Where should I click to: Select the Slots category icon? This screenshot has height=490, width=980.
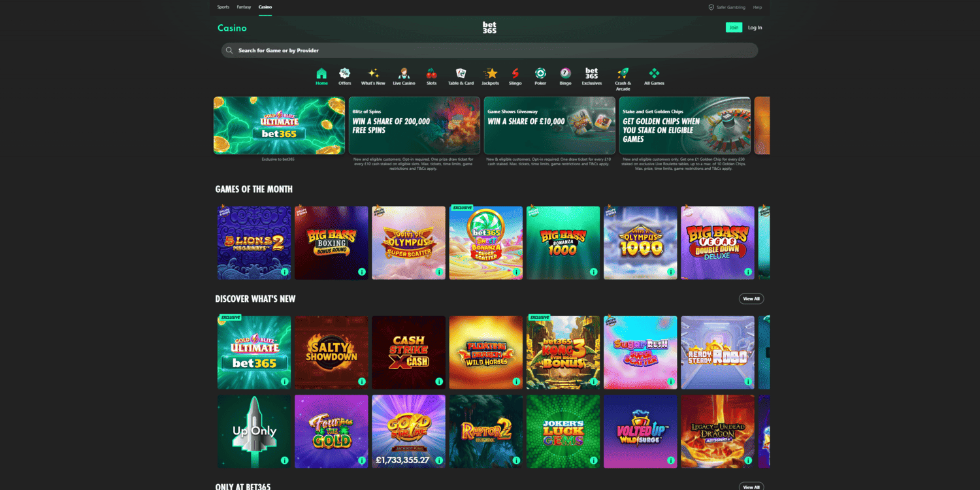tap(431, 74)
